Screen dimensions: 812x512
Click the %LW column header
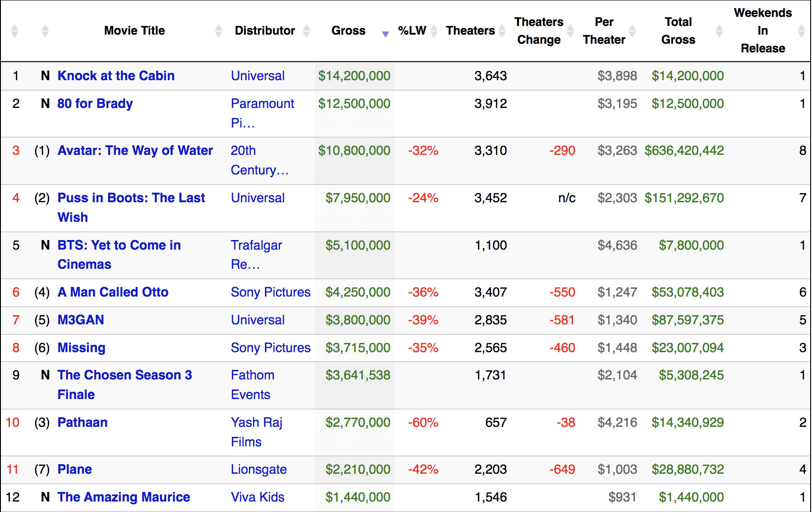(412, 31)
